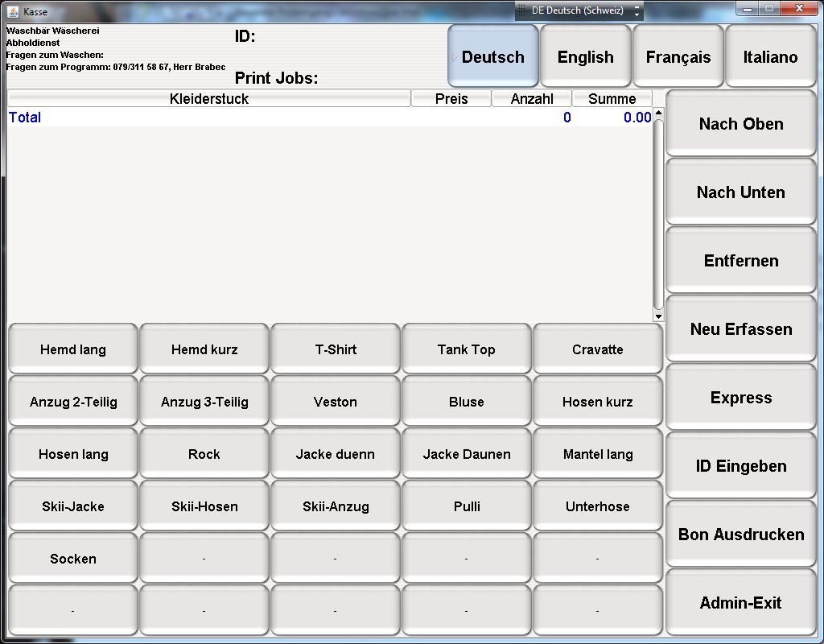Add Skii-Anzug item
Screen dimensions: 824x644
336,506
